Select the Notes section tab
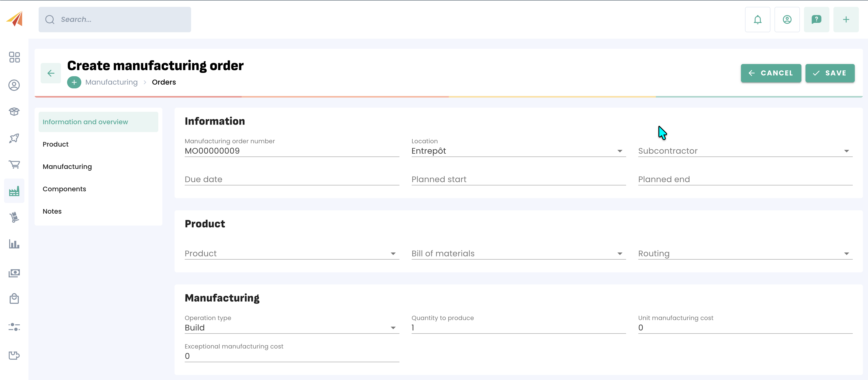This screenshot has width=868, height=380. coord(52,211)
